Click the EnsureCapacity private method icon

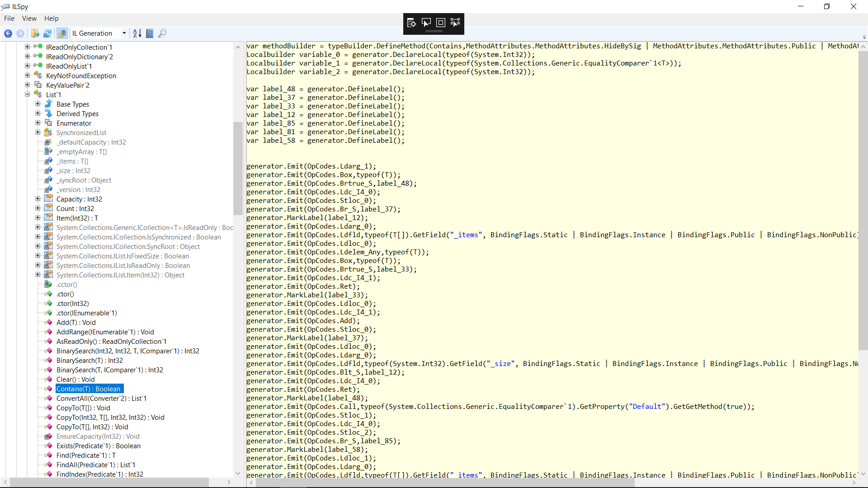(x=48, y=436)
